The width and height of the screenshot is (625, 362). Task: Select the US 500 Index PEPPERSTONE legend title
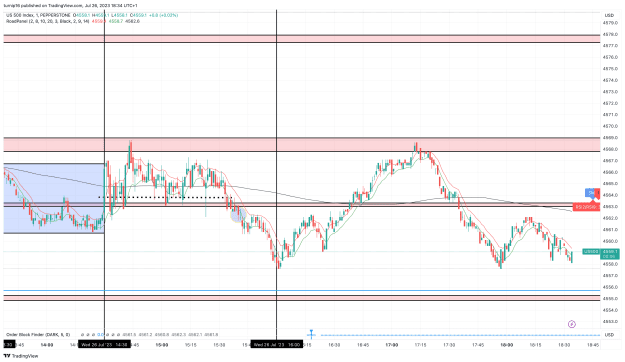(38, 15)
